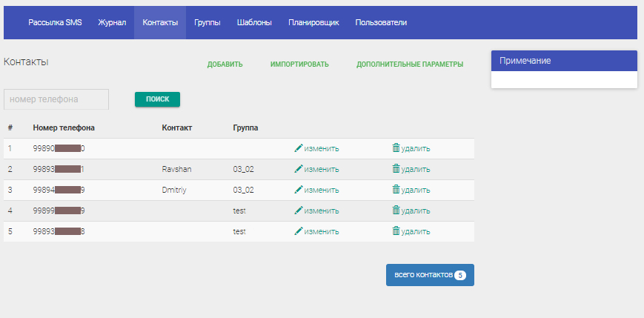Navigate to Пользователи page

pos(381,23)
